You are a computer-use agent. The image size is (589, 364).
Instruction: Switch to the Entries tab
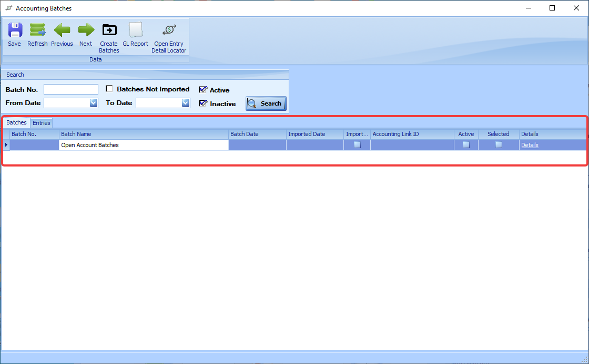tap(42, 123)
